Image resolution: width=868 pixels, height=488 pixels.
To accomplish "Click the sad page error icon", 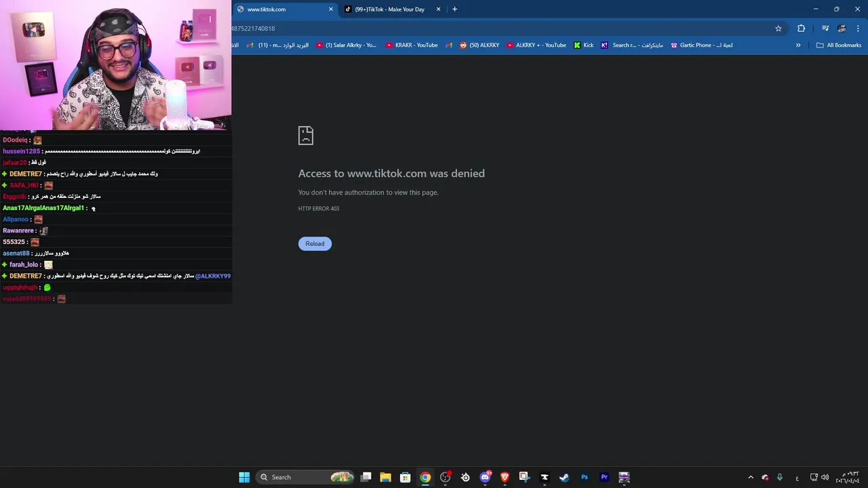I will pyautogui.click(x=306, y=135).
